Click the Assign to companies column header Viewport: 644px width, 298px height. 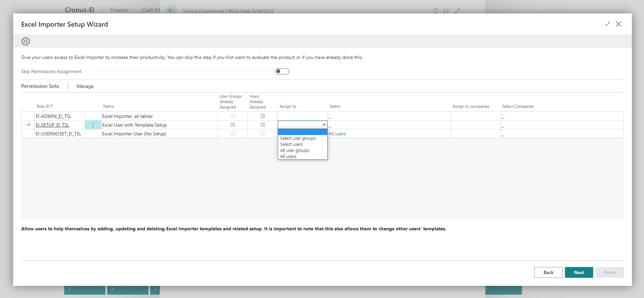click(x=471, y=106)
